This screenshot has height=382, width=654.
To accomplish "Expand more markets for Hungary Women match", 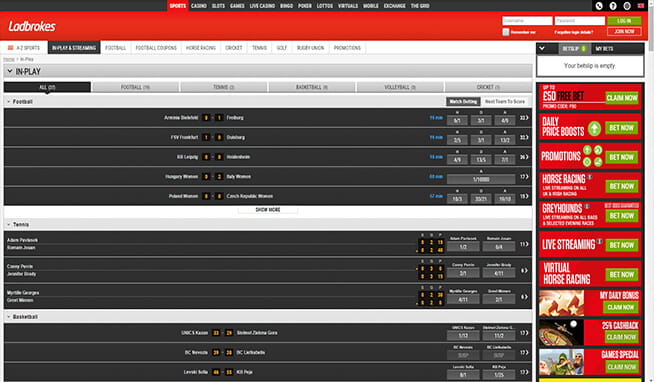I will tap(524, 177).
